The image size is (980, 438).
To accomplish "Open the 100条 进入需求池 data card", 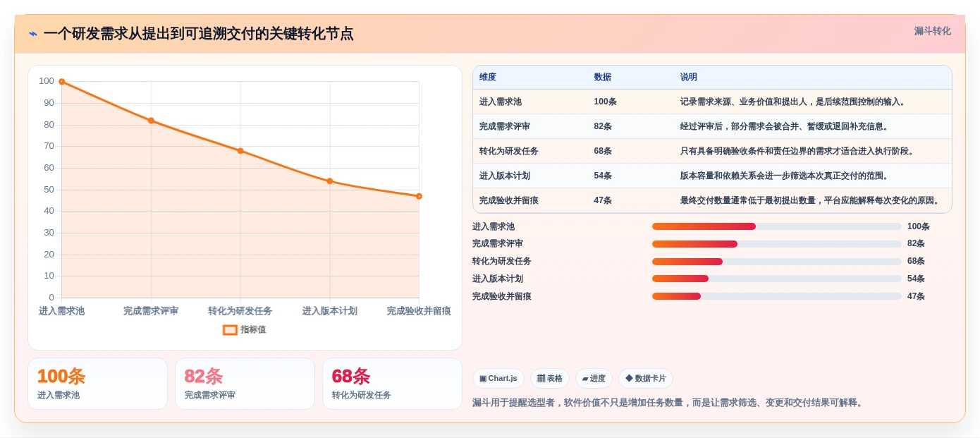I will tap(97, 384).
